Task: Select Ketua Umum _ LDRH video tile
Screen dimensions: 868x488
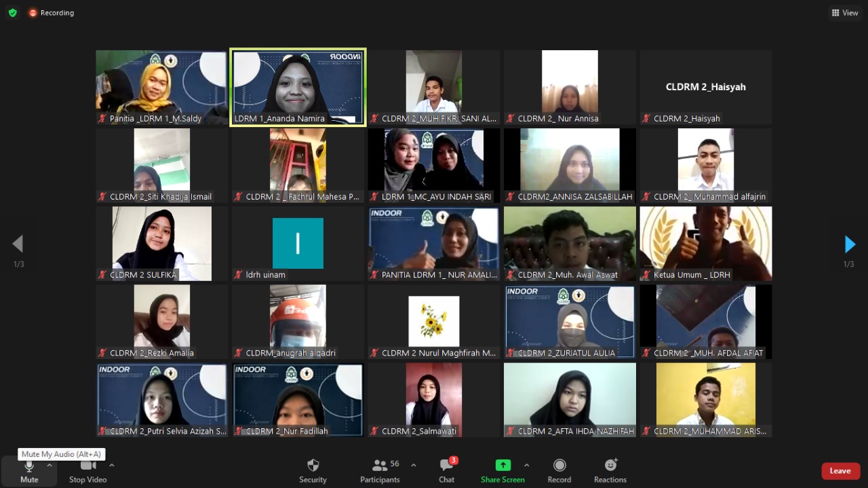Action: point(706,244)
